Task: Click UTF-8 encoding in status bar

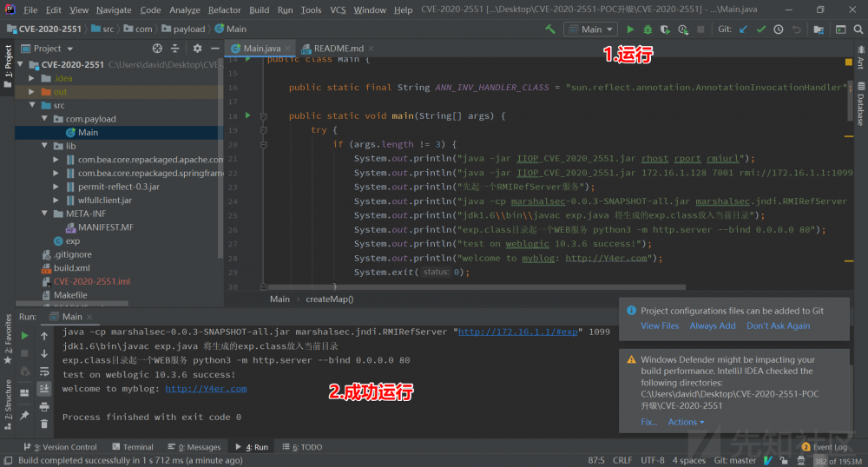Action: coord(652,460)
